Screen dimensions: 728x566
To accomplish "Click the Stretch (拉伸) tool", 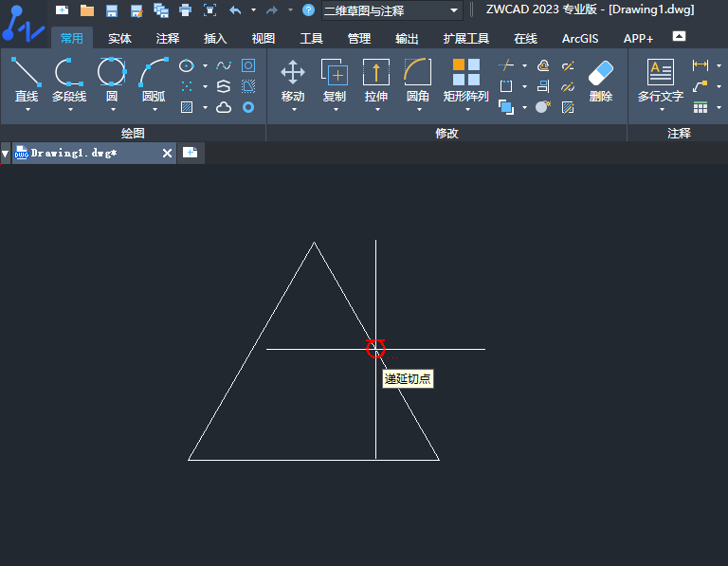I will pyautogui.click(x=376, y=79).
